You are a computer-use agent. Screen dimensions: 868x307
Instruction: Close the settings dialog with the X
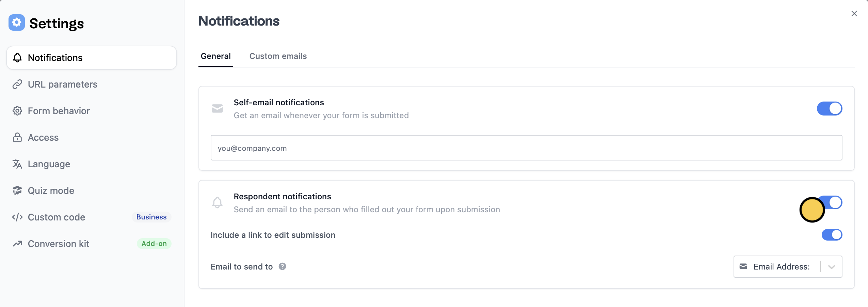pyautogui.click(x=854, y=14)
